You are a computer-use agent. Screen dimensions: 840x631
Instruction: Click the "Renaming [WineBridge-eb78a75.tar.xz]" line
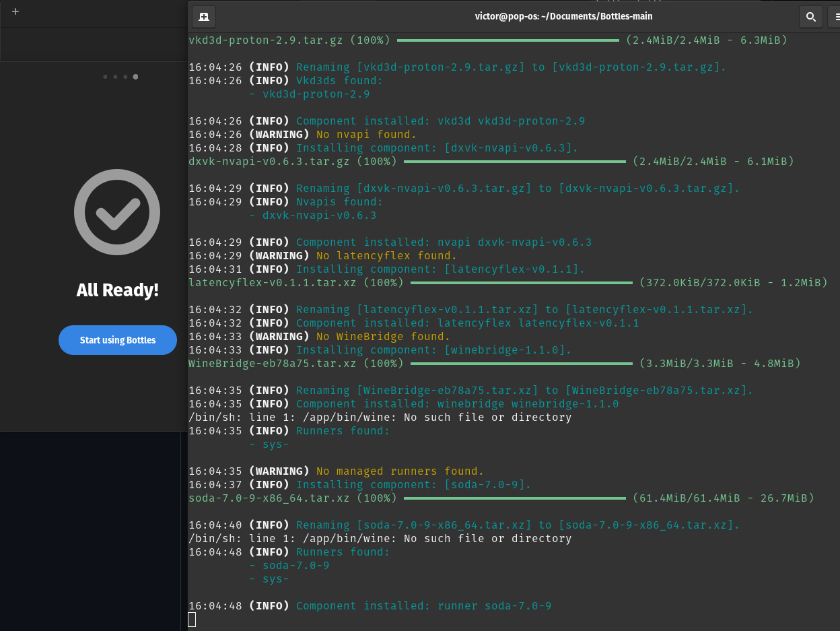click(x=525, y=391)
